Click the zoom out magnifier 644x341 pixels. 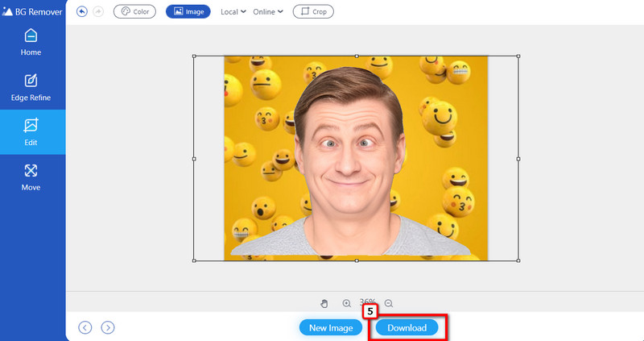pyautogui.click(x=389, y=304)
